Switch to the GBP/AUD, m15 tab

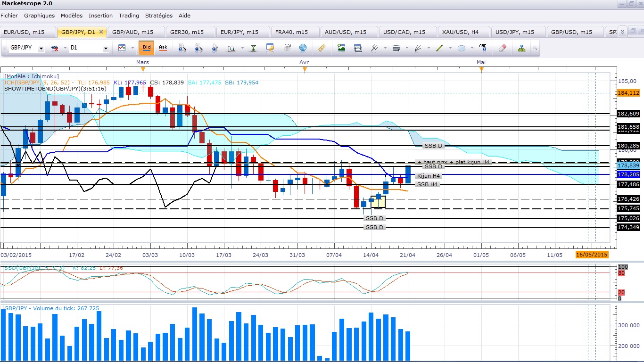point(136,32)
